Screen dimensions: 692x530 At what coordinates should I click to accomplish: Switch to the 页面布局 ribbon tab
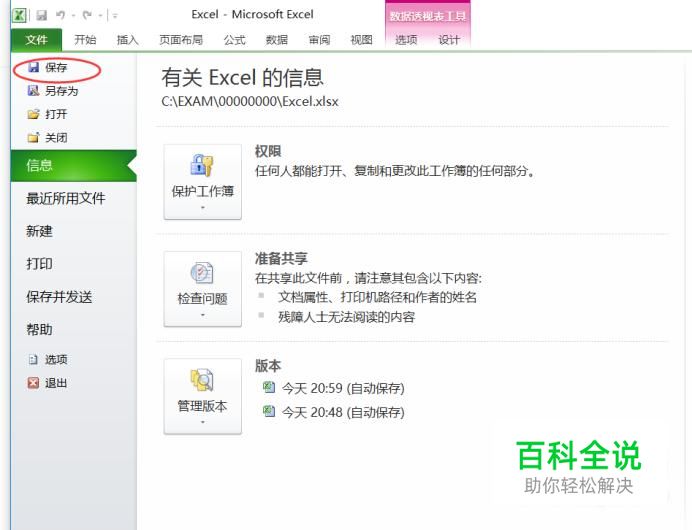pos(181,40)
